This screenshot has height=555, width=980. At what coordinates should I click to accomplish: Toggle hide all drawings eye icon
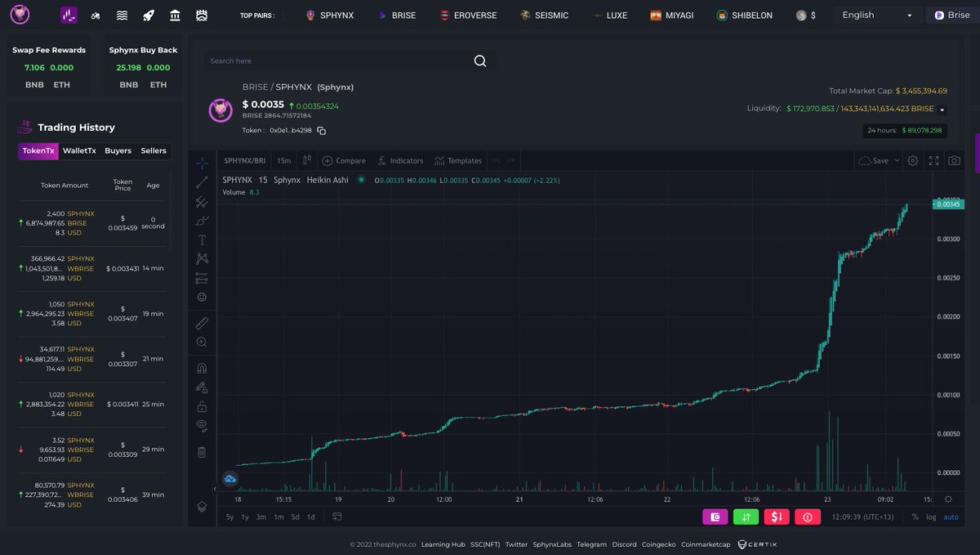pos(202,425)
